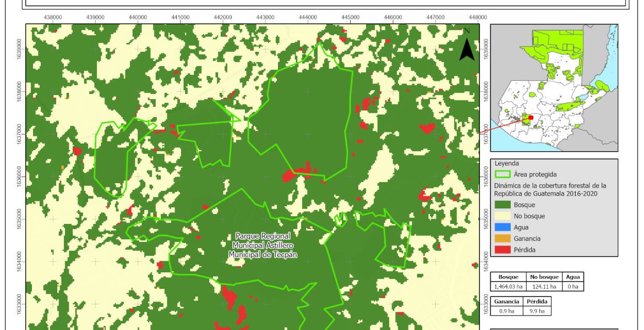Choose the red Pérdida legend swatch
Screen dimensions: 644x330
pos(503,250)
